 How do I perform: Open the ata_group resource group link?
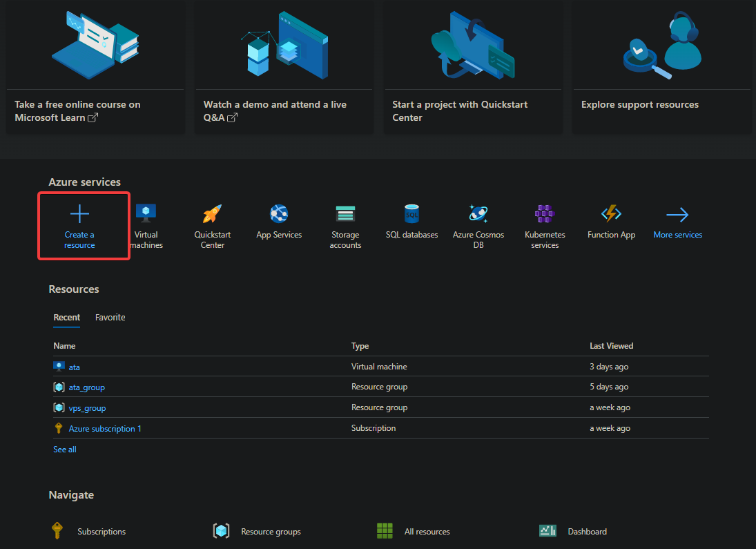(x=87, y=387)
